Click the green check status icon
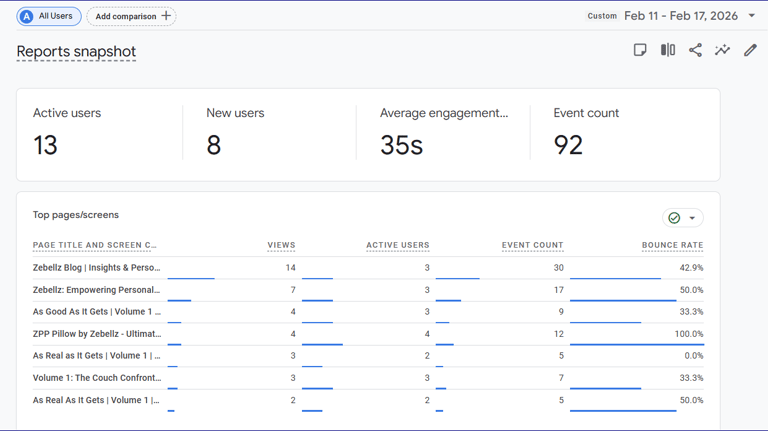This screenshot has height=431, width=768. click(x=674, y=218)
